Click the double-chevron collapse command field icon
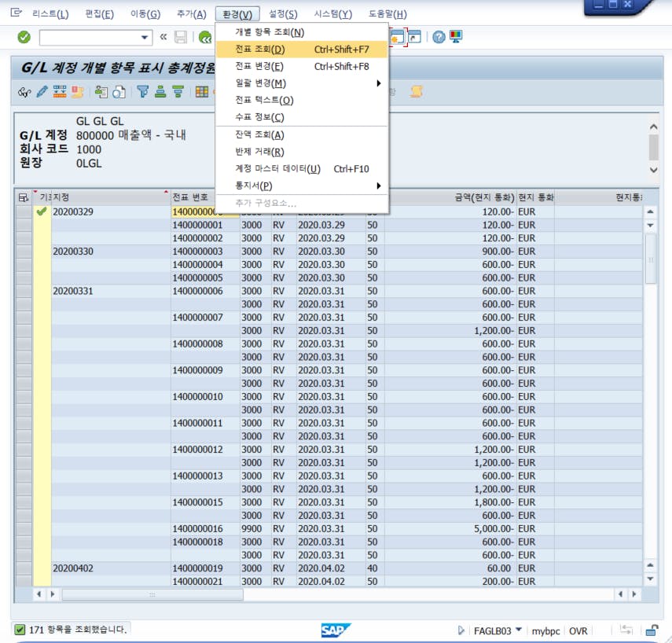Viewport: 672px width, 643px height. tap(163, 37)
